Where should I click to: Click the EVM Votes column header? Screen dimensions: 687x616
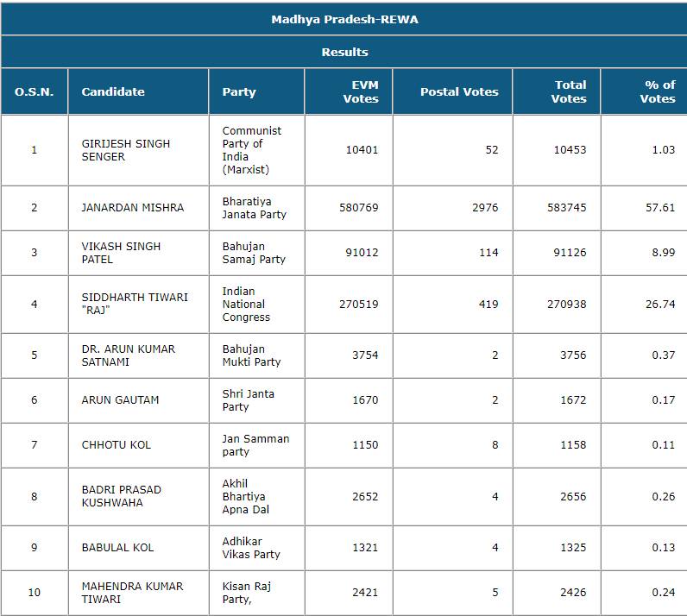point(360,91)
